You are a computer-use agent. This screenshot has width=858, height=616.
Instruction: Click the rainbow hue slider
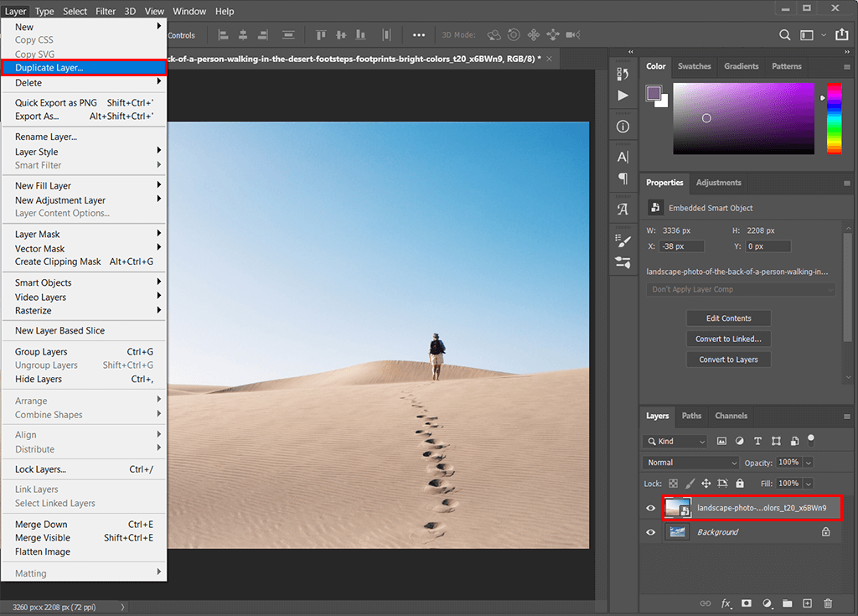(834, 118)
